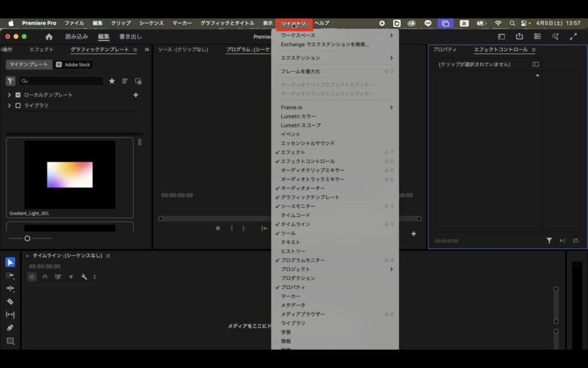Open the グラフィックとタイトル menu

pyautogui.click(x=227, y=23)
